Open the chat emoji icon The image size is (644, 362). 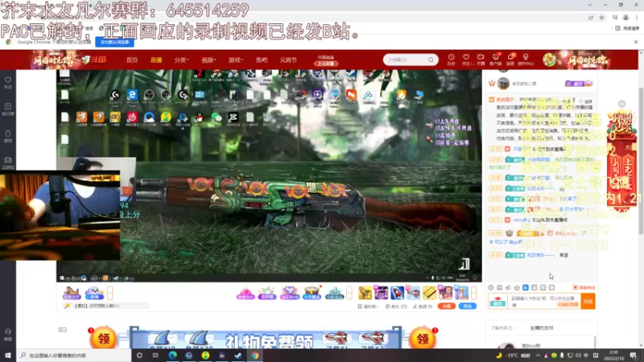[x=491, y=288]
